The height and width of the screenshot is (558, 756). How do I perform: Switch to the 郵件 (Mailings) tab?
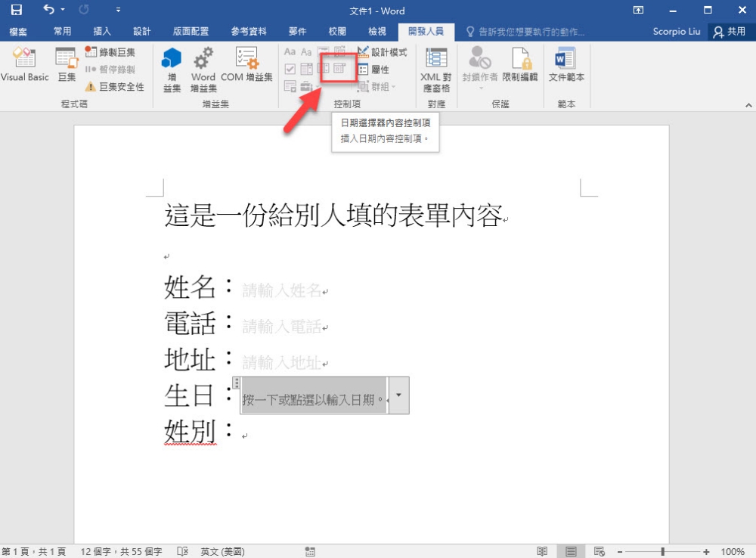[x=297, y=31]
